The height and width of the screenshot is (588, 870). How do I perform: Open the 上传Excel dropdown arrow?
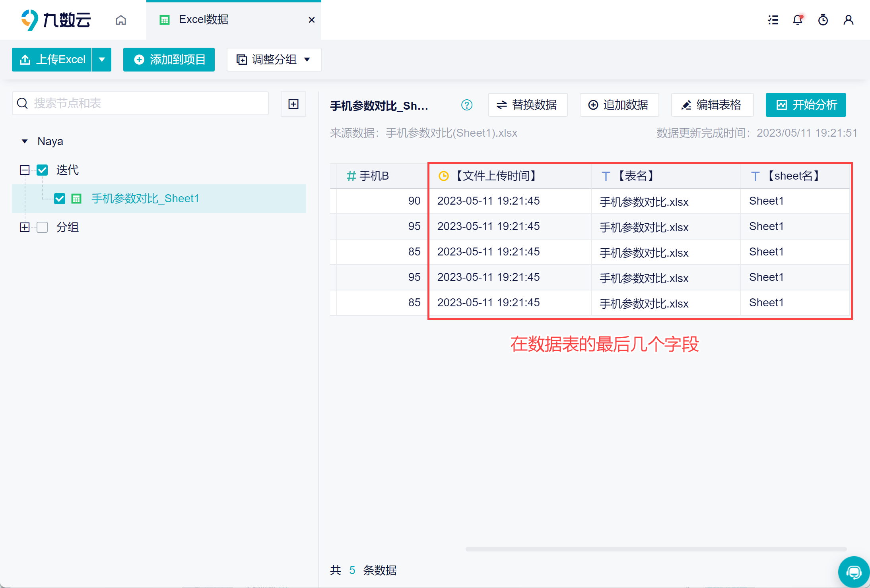point(102,60)
